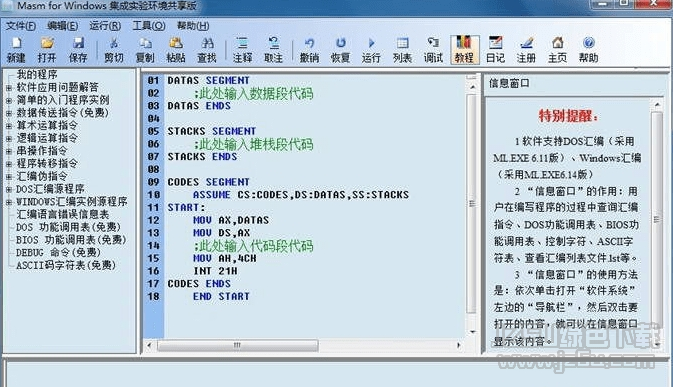
Task: Click the 查找 (Find) binoculars icon
Action: (x=207, y=43)
